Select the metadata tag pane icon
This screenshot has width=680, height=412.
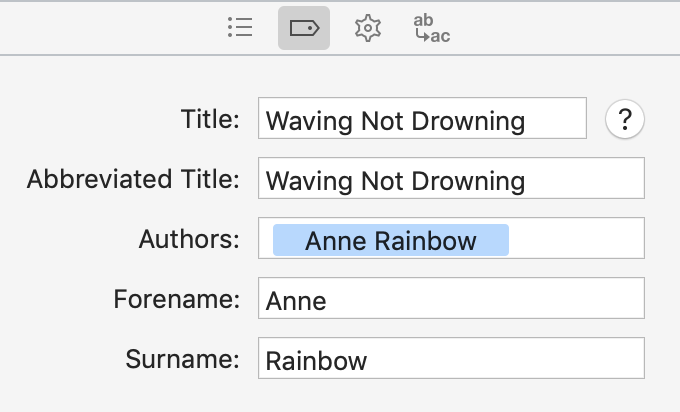[304, 28]
